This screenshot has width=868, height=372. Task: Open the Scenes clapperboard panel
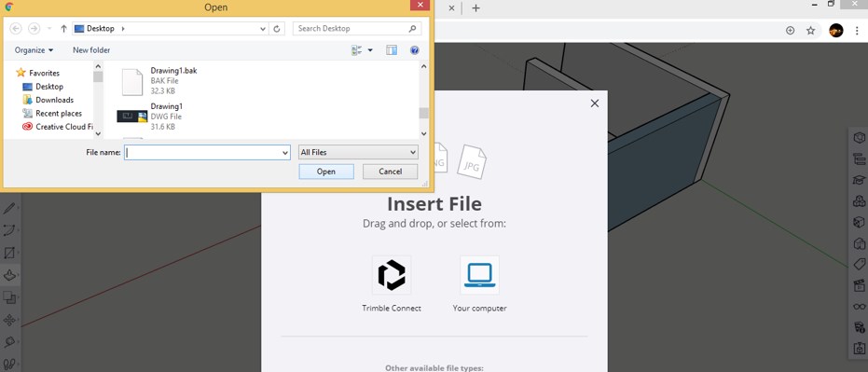tap(860, 285)
